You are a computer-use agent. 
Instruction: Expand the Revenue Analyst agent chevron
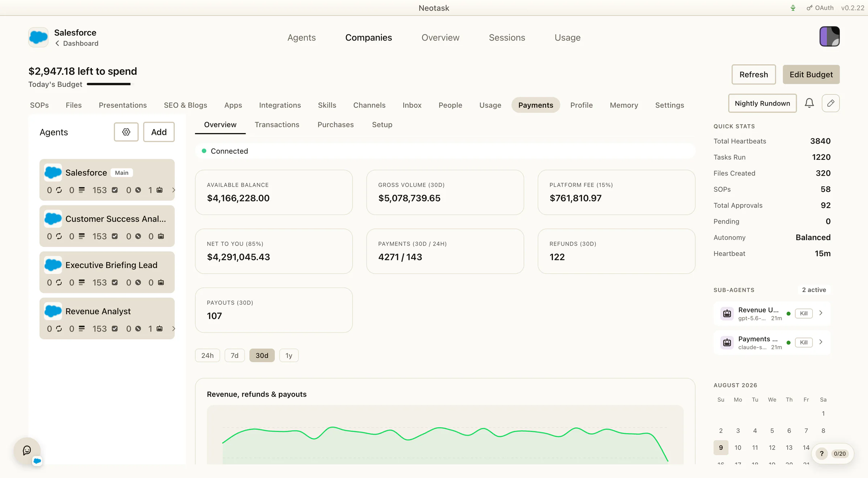[x=174, y=329]
